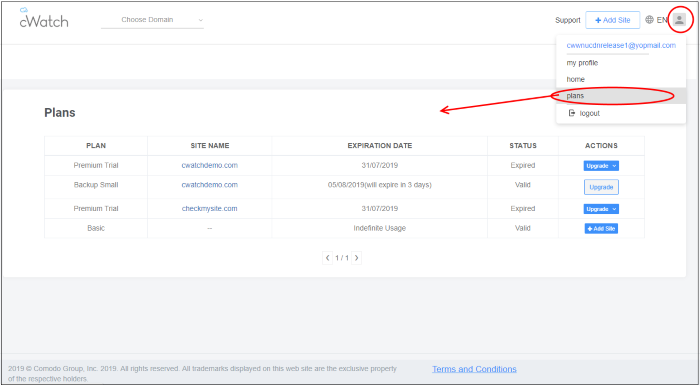The height and width of the screenshot is (385, 700).
Task: Go to previous page of plans
Action: 328,258
